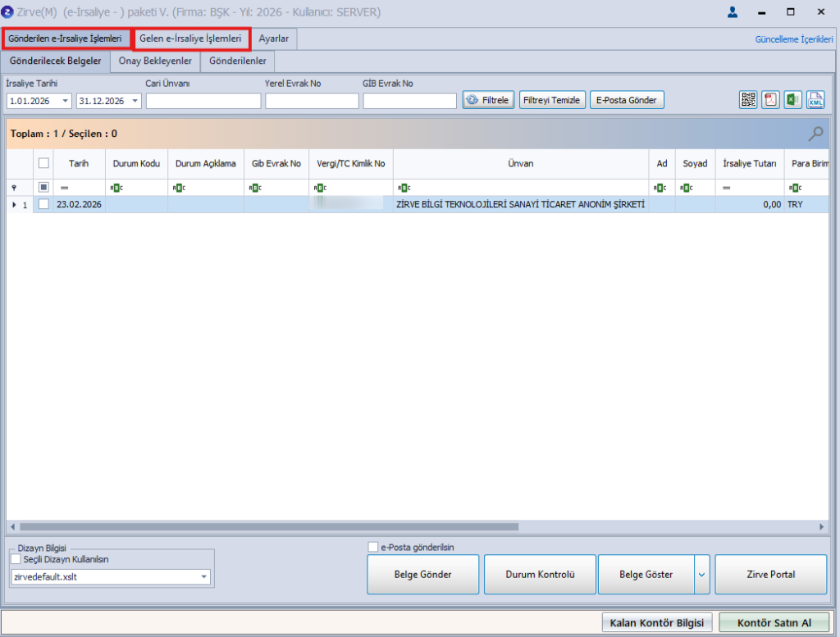This screenshot has width=840, height=637.
Task: Set the Gib Evrak No filter operator
Action: (x=255, y=188)
